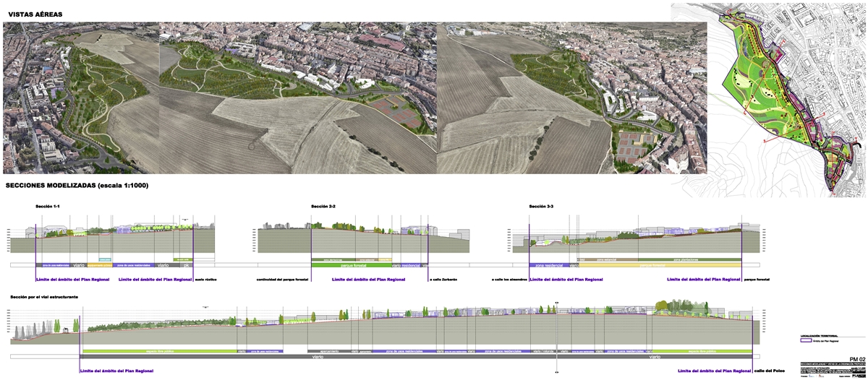The width and height of the screenshot is (868, 380).
Task: Click the 'PM 02' sheet number
Action: point(858,359)
